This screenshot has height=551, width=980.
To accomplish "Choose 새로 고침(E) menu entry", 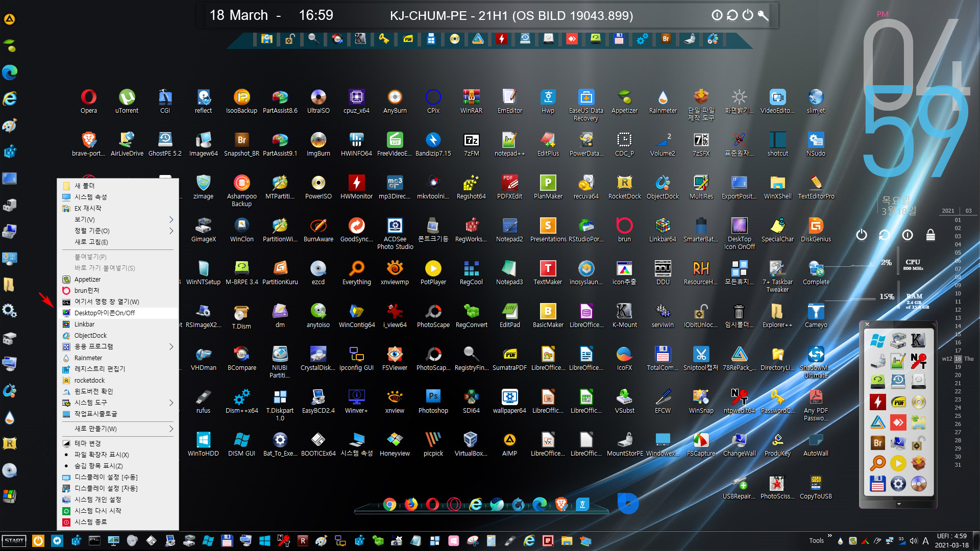I will pyautogui.click(x=118, y=242).
